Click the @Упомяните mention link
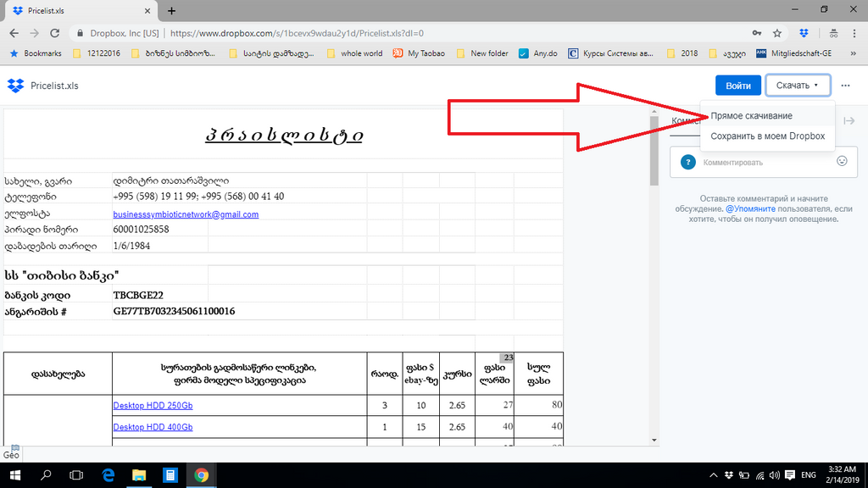 point(750,208)
